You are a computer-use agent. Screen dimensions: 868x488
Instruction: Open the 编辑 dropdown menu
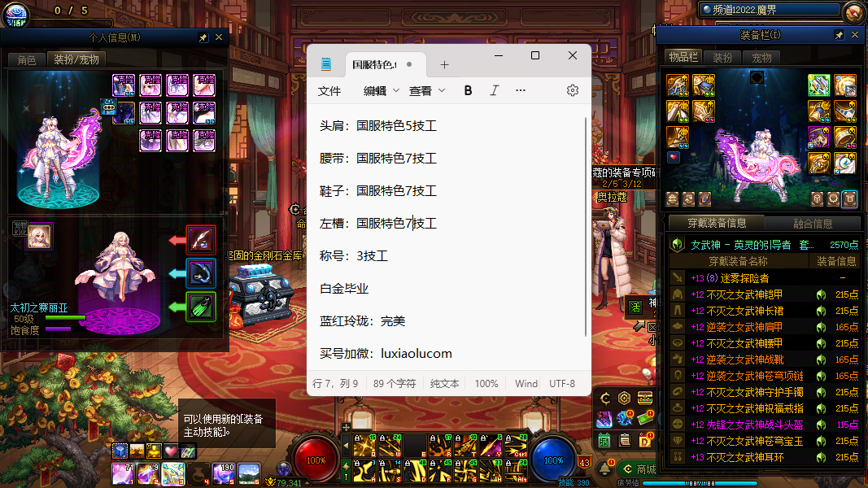coord(381,90)
